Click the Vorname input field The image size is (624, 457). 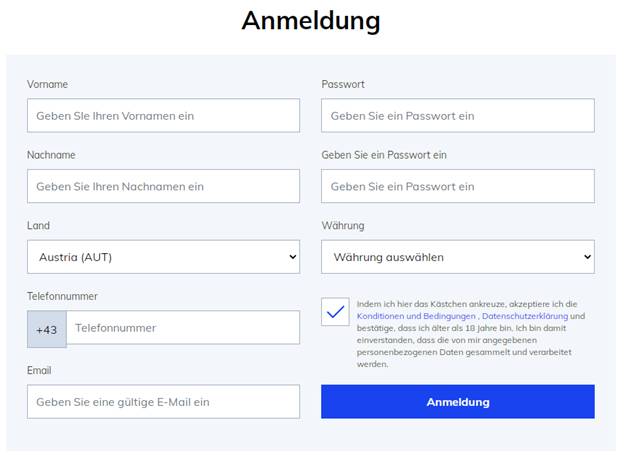pyautogui.click(x=164, y=115)
